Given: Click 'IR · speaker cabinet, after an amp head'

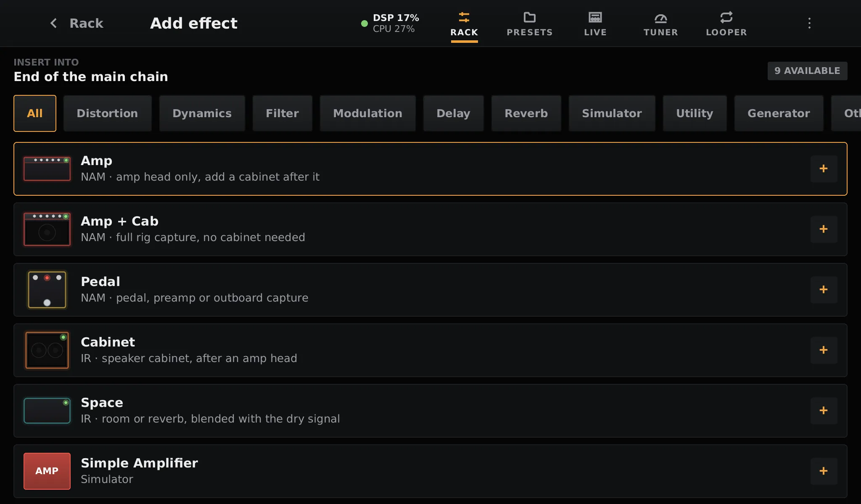Looking at the screenshot, I should pyautogui.click(x=189, y=358).
